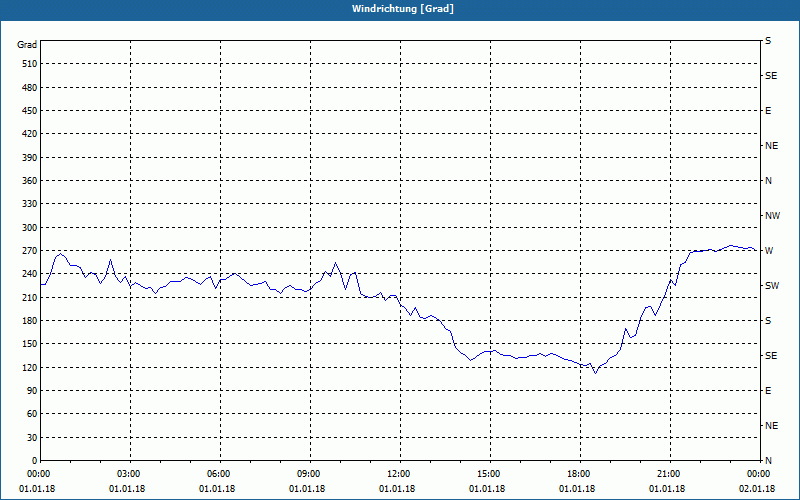Click the 300 y-axis value

pos(30,228)
